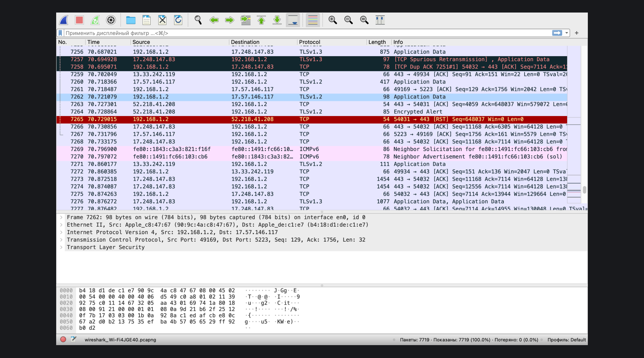Select packet 7276 with length 1077
Screen dimensions: 644x358
pyautogui.click(x=312, y=202)
